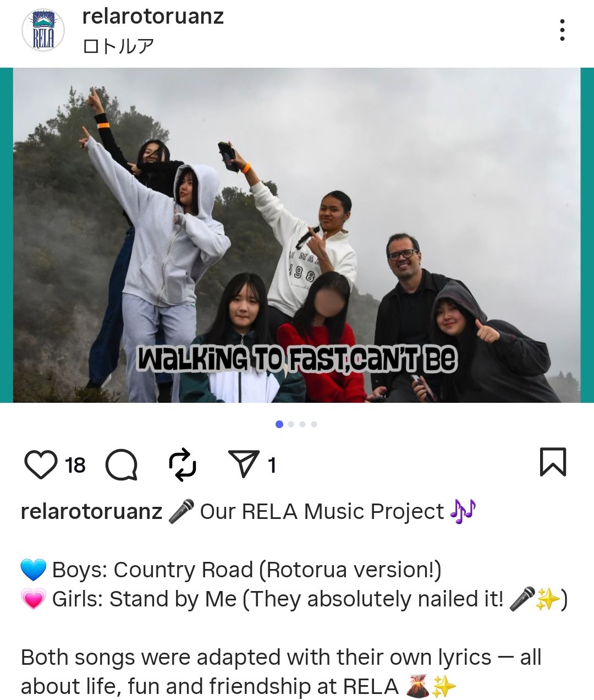Share the post with the paper plane icon
Image resolution: width=594 pixels, height=700 pixels.
(244, 464)
